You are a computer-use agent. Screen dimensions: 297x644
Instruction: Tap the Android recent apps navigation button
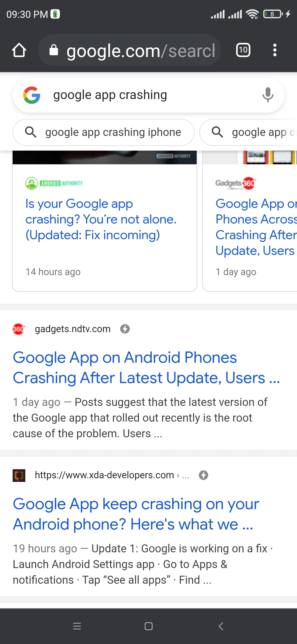(77, 626)
